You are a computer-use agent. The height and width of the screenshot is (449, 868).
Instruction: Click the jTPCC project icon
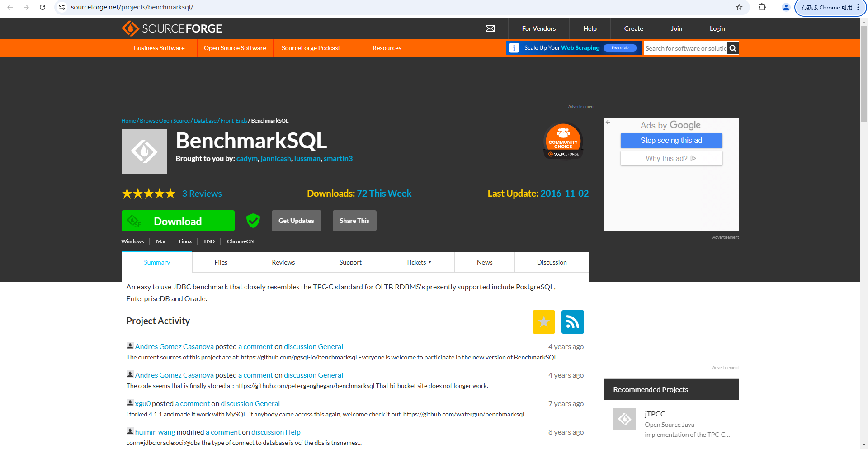click(625, 419)
